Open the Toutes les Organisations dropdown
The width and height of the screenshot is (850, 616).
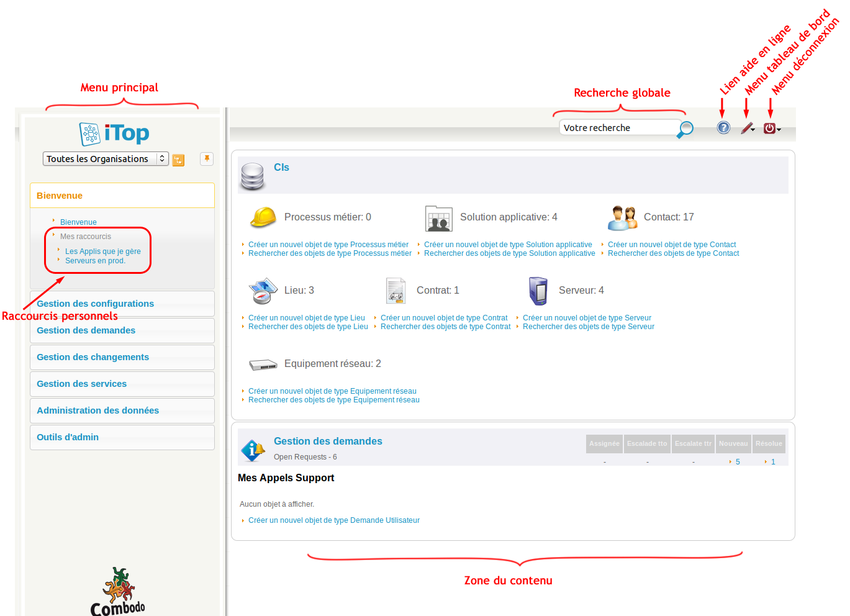(x=106, y=159)
